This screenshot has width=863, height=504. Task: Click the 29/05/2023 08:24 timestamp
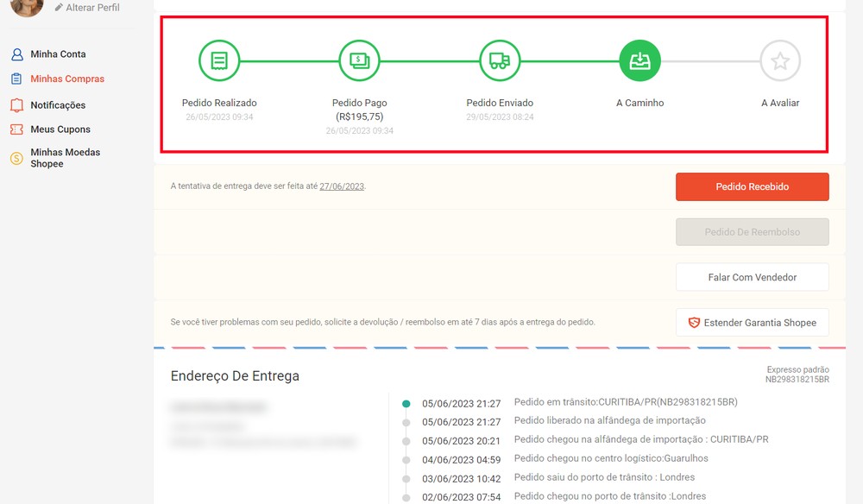pos(500,117)
